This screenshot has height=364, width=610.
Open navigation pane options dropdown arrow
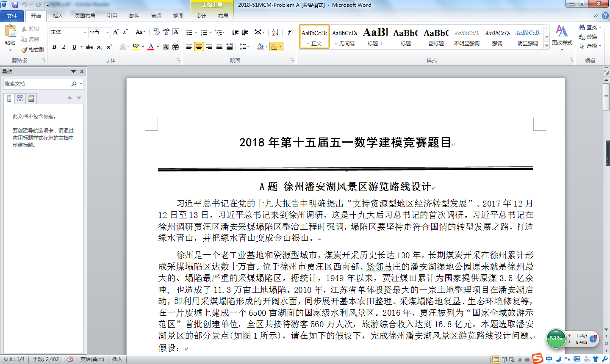tap(73, 72)
